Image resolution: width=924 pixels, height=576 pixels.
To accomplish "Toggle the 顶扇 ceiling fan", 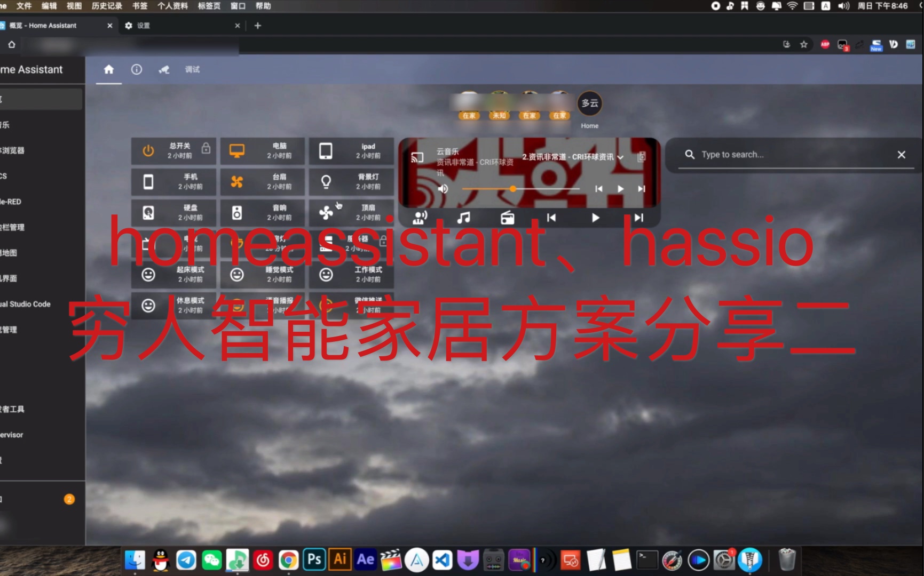I will click(x=351, y=212).
